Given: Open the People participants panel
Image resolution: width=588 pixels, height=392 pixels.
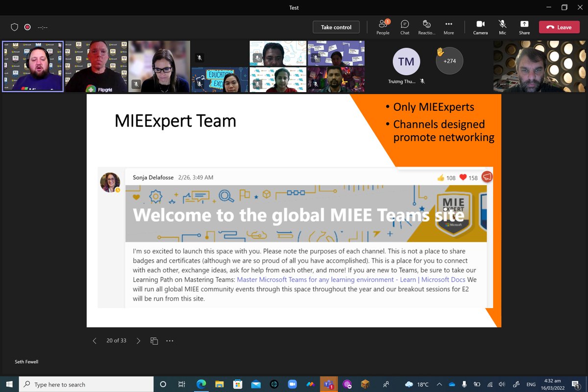Looking at the screenshot, I should click(x=383, y=27).
